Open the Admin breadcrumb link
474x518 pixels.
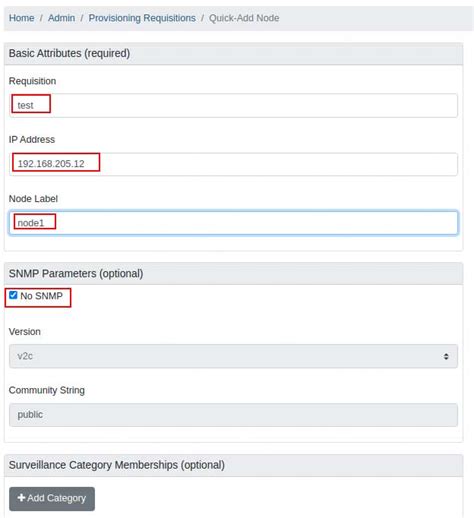pyautogui.click(x=61, y=18)
